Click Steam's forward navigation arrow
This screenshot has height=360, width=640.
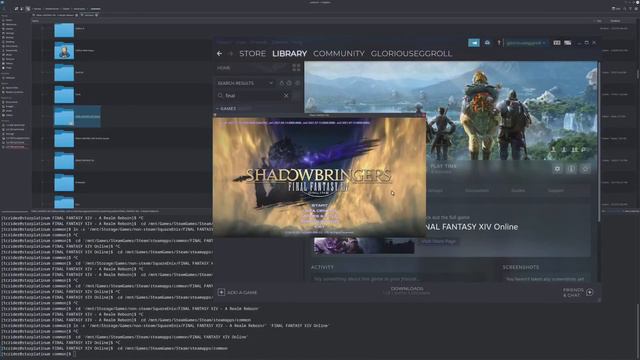click(231, 53)
